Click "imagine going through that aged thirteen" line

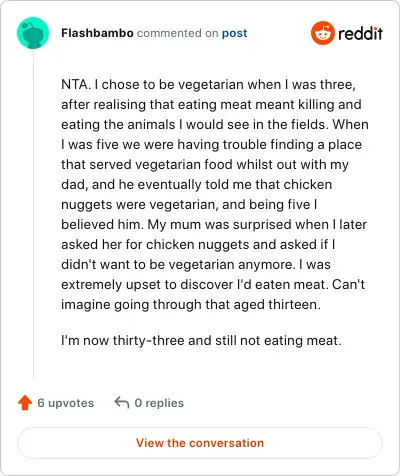pos(191,304)
